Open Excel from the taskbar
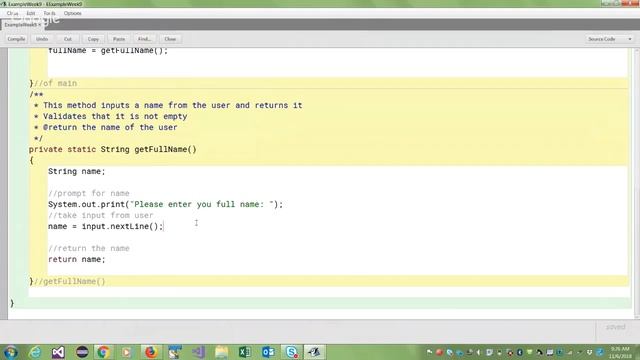640x360 pixels. [245, 352]
